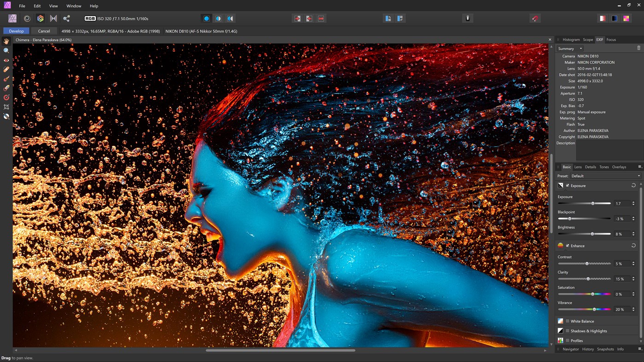644x362 pixels.
Task: Select the Zoom tool in the left toolbar
Action: [x=6, y=51]
